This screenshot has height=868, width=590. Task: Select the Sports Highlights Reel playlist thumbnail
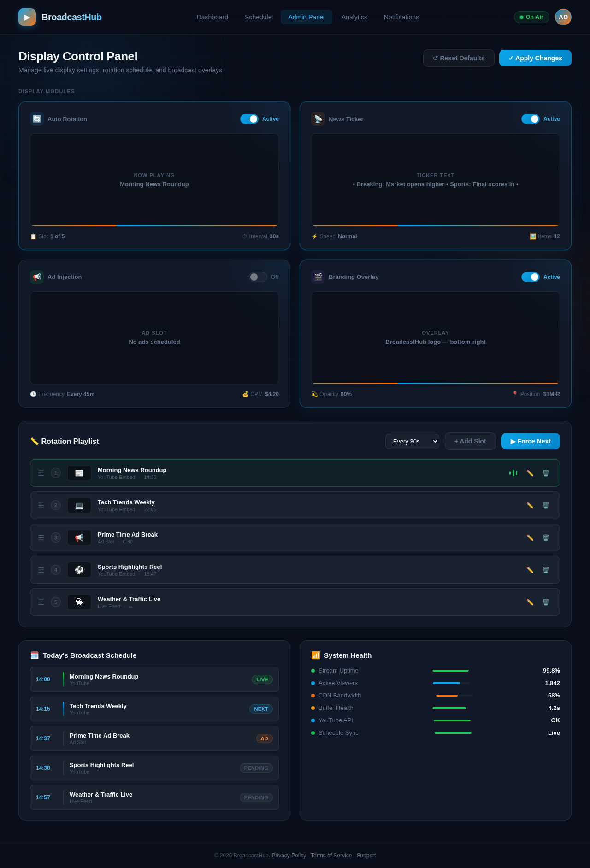pos(79,570)
